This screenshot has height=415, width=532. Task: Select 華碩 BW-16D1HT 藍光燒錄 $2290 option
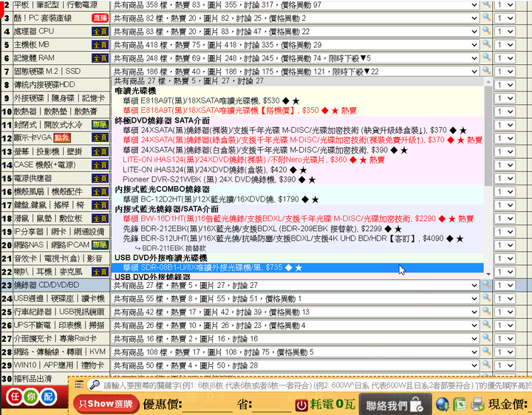point(299,219)
